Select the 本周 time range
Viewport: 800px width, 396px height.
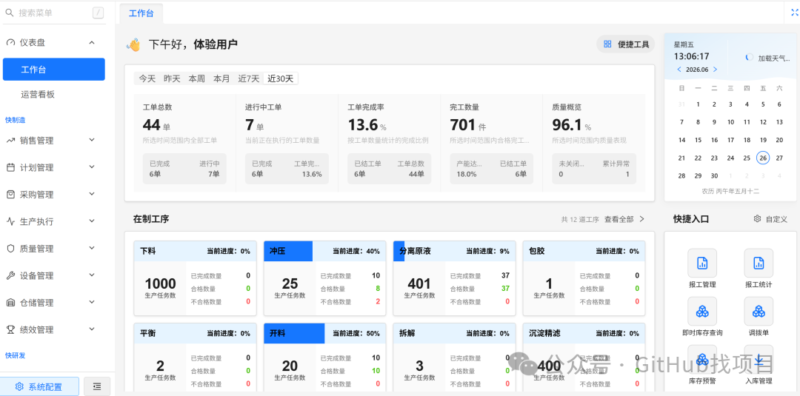click(197, 79)
